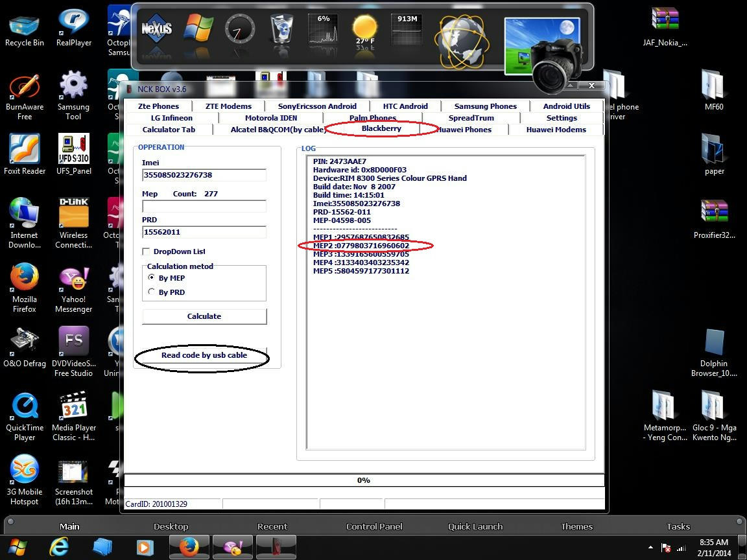This screenshot has width=747, height=560.
Task: Launch Mozilla Firefox desktop icon
Action: pos(24,287)
